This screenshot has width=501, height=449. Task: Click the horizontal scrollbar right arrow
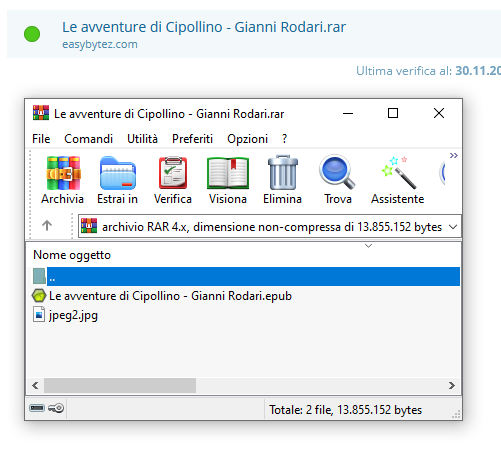pos(452,386)
